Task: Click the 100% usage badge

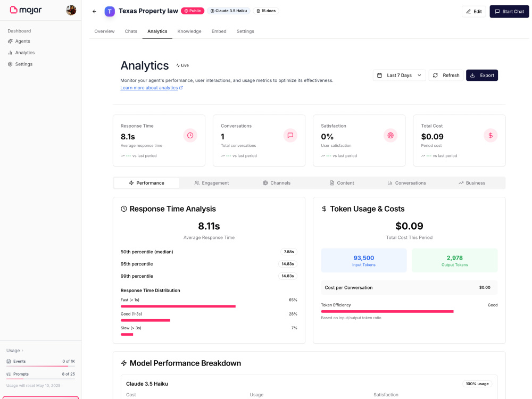Action: coord(477,384)
